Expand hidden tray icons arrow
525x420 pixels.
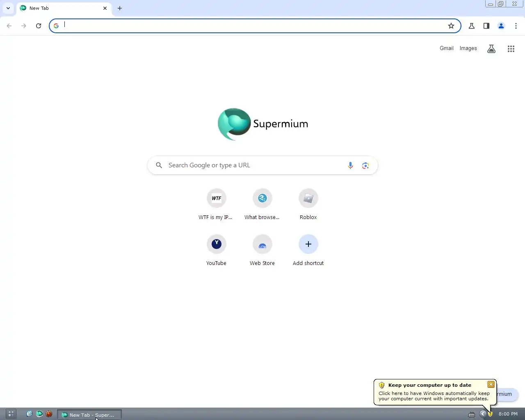[x=483, y=414]
